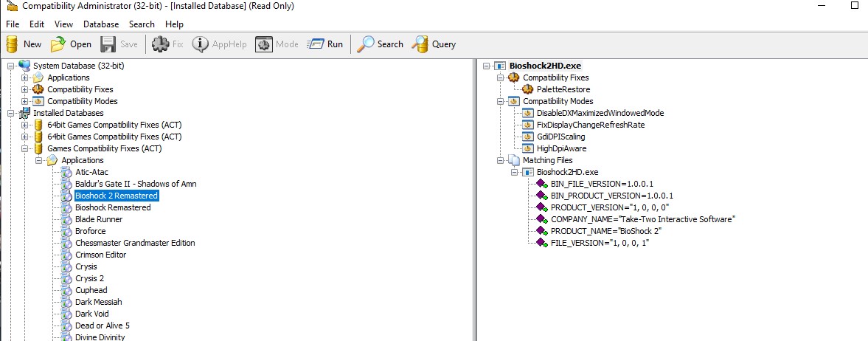Image resolution: width=868 pixels, height=341 pixels.
Task: Click the gear icon beside PaletteRestore
Action: coord(528,89)
